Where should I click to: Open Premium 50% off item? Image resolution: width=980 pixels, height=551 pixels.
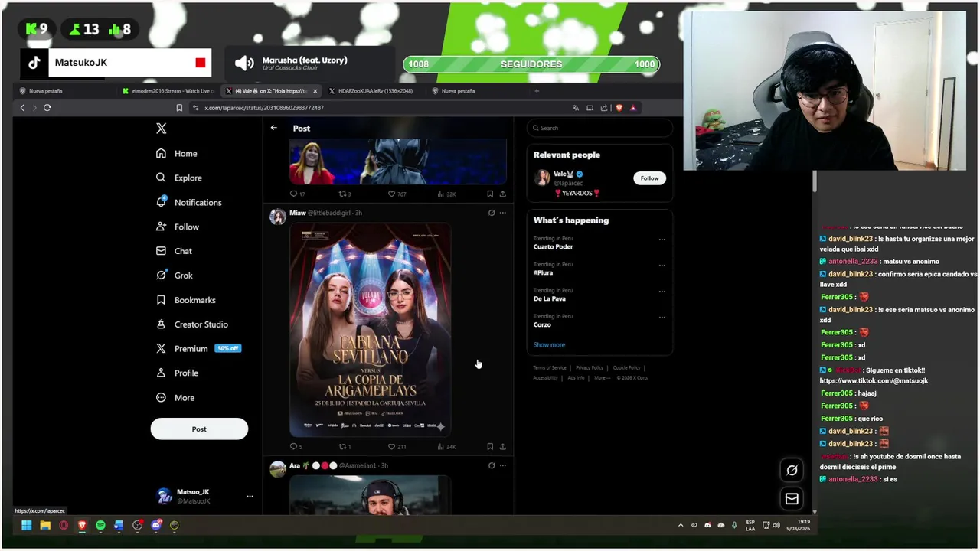tap(198, 348)
